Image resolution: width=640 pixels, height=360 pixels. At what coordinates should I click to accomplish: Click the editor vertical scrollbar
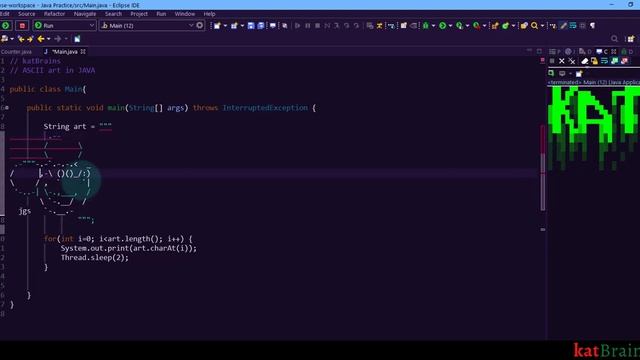pos(542,167)
